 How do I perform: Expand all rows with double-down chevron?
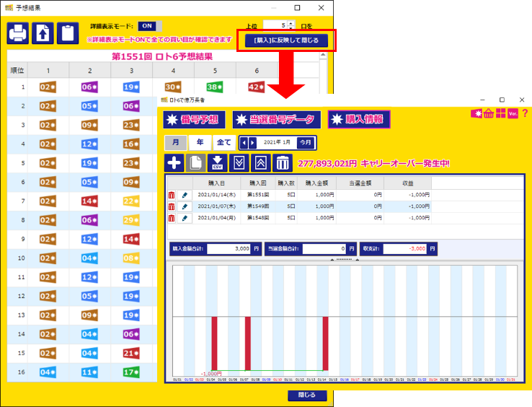click(239, 163)
